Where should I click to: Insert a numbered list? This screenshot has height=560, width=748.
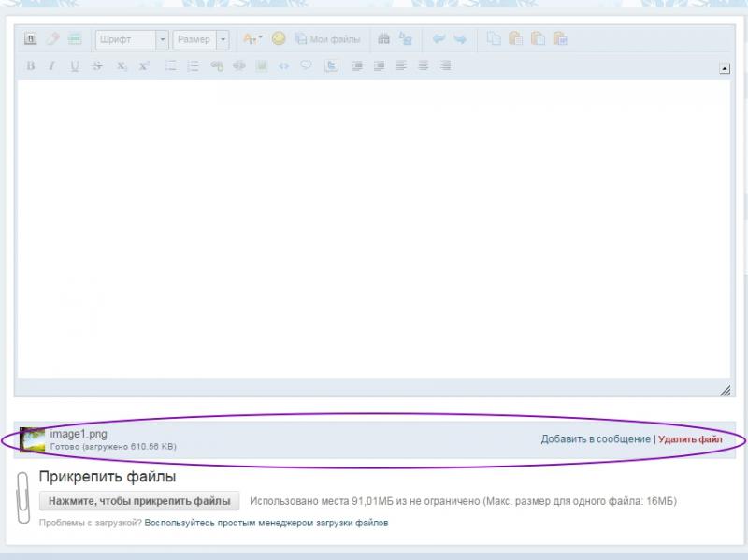194,66
